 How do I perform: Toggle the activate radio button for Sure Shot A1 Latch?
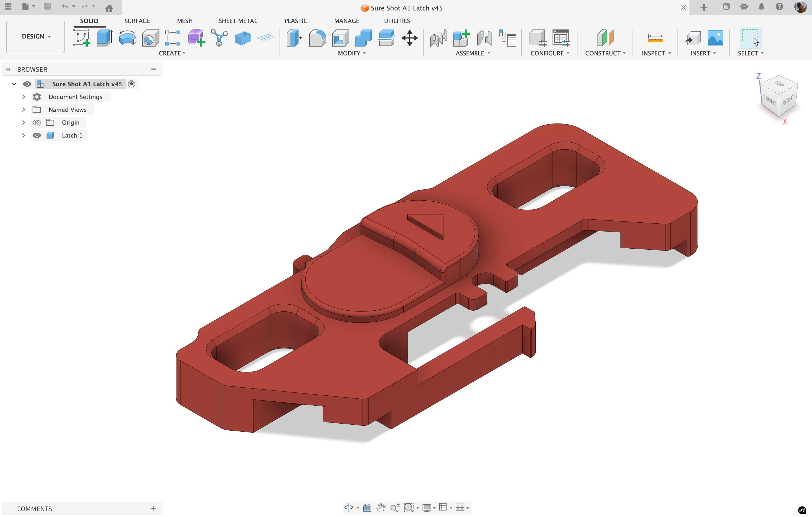click(x=132, y=84)
